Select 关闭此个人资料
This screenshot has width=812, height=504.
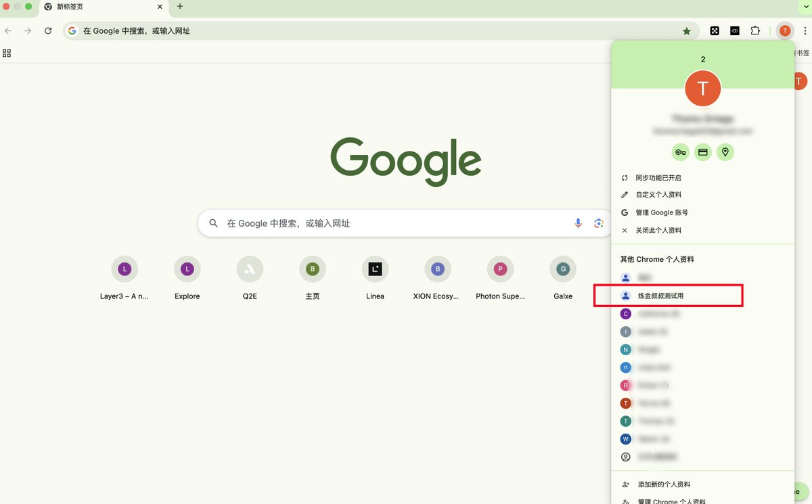click(703, 231)
